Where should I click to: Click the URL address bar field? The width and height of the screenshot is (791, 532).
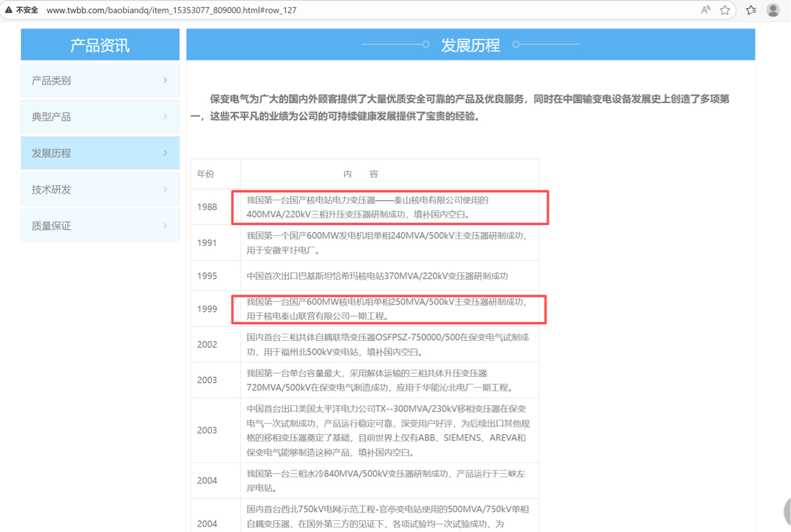(368, 10)
